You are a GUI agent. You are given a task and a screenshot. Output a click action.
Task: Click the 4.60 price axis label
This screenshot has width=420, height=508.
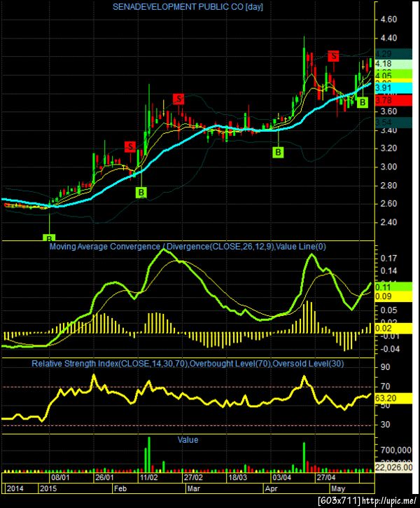coord(387,20)
